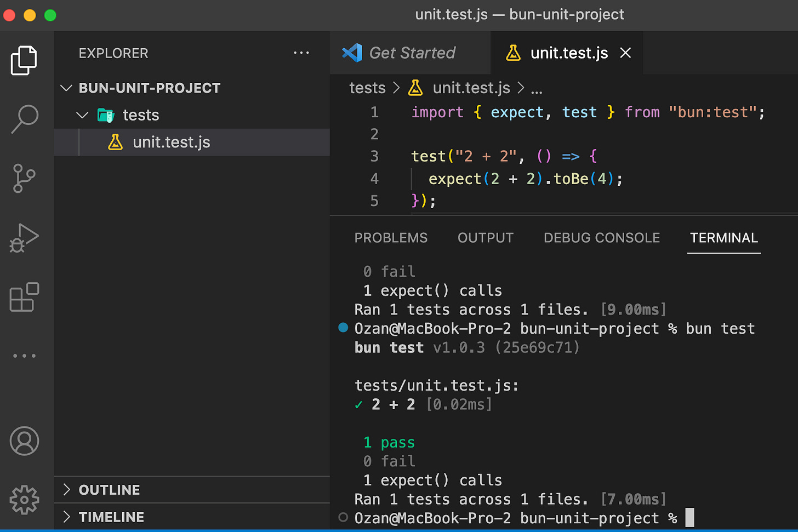
Task: Select the unit.test.js editor tab
Action: click(x=567, y=53)
